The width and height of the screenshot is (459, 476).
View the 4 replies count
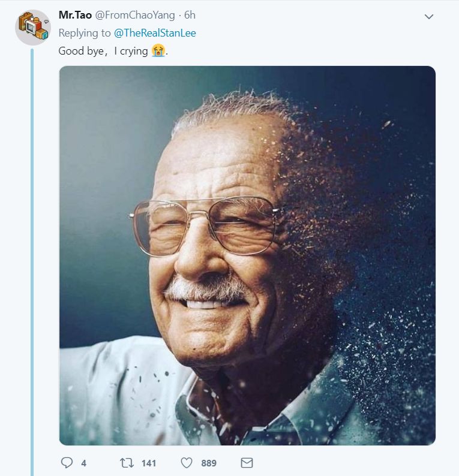(x=84, y=463)
